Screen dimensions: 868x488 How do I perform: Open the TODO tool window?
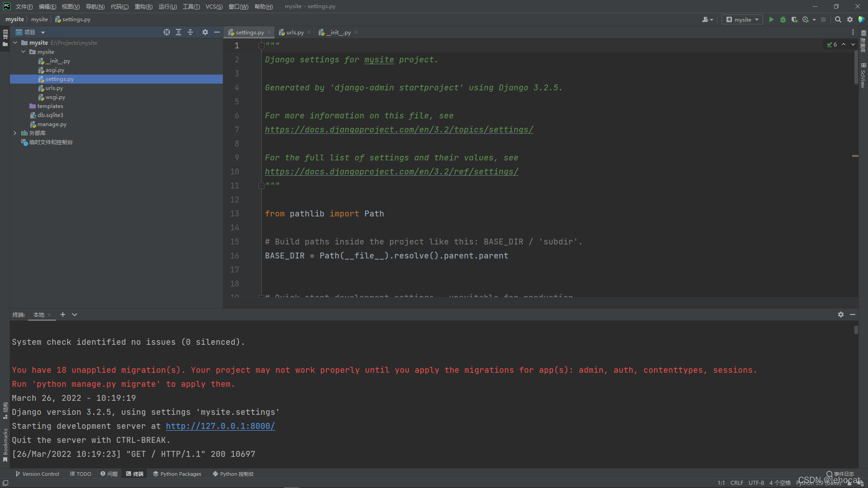click(x=80, y=474)
